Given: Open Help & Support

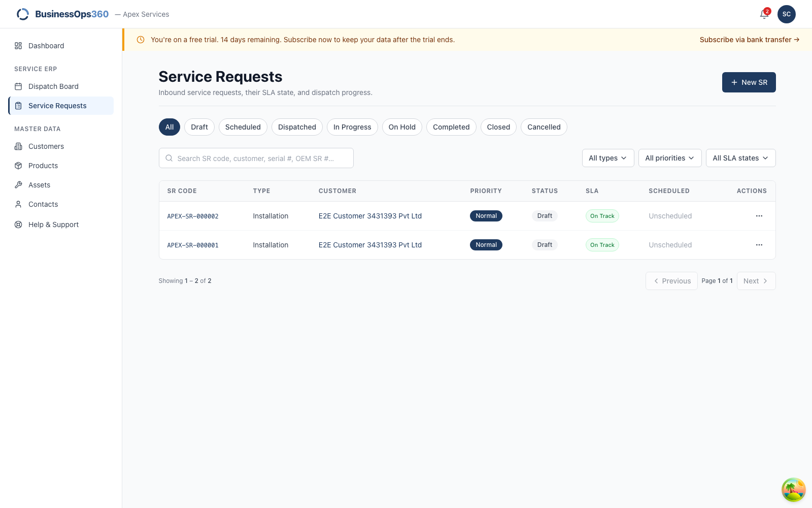Looking at the screenshot, I should click(x=61, y=225).
